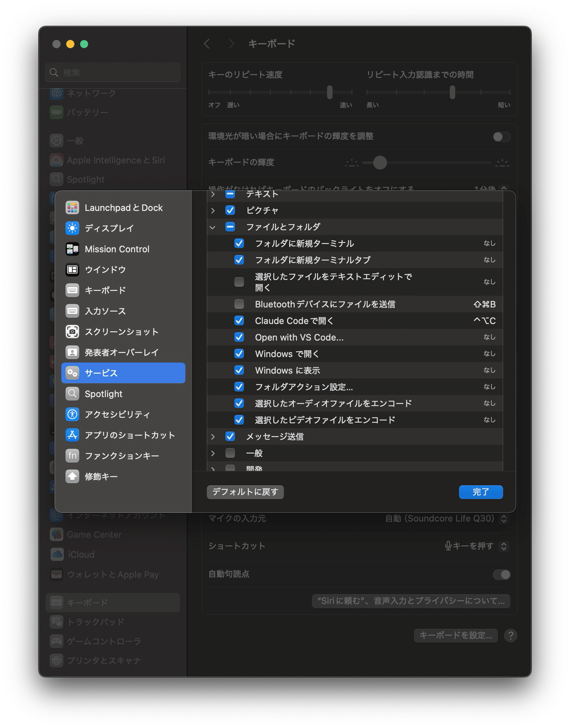570x728 pixels.
Task: Expand the ピクチャ category
Action: tap(213, 211)
